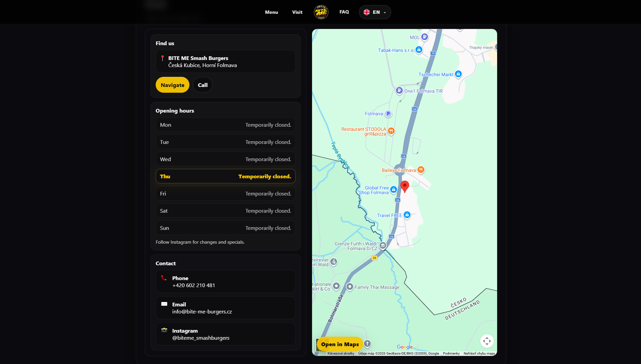
Task: Click the Tschechei Markt shop marker
Action: pyautogui.click(x=458, y=74)
